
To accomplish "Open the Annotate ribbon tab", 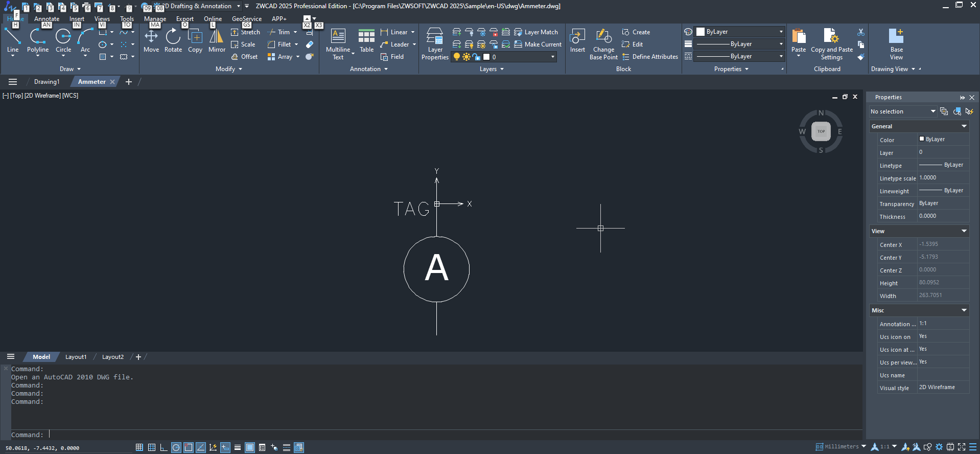I will [x=46, y=19].
